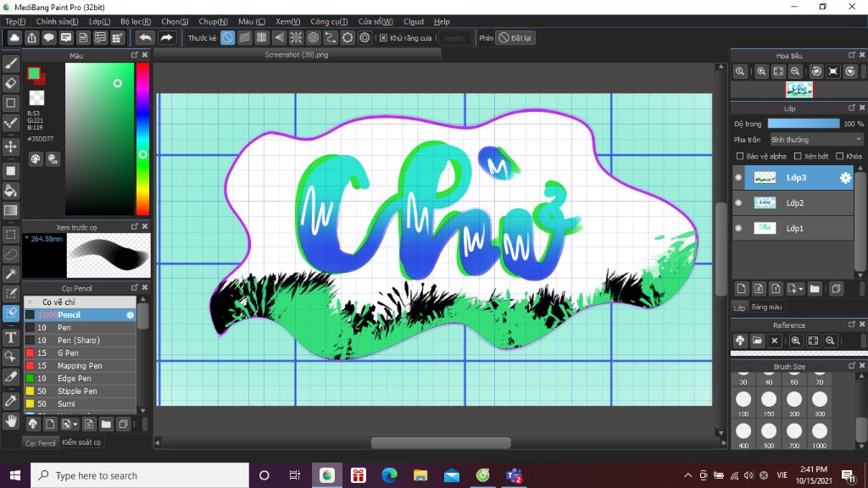Click the Undo arrow in toolbar
This screenshot has width=868, height=488.
[x=145, y=37]
